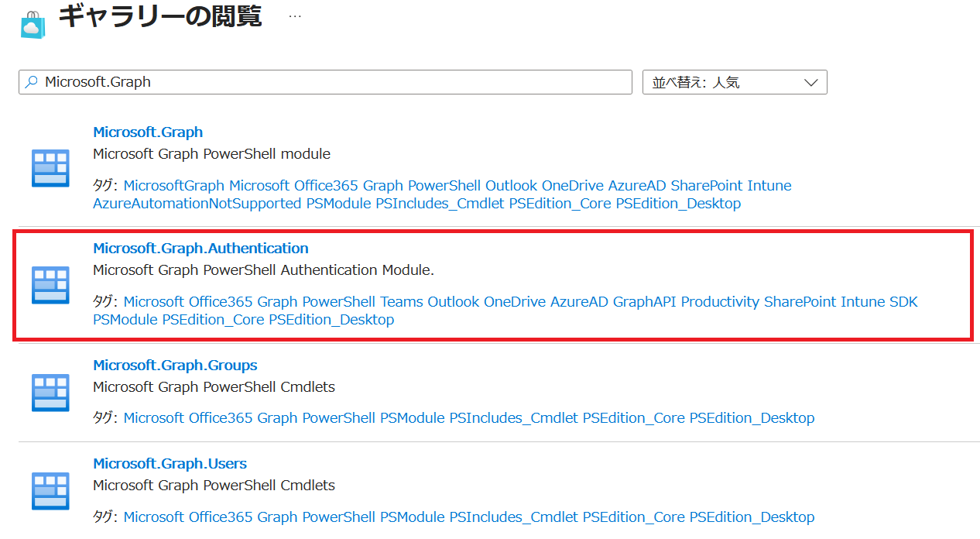This screenshot has width=980, height=539.
Task: Click the Productivity tag link
Action: (x=720, y=302)
